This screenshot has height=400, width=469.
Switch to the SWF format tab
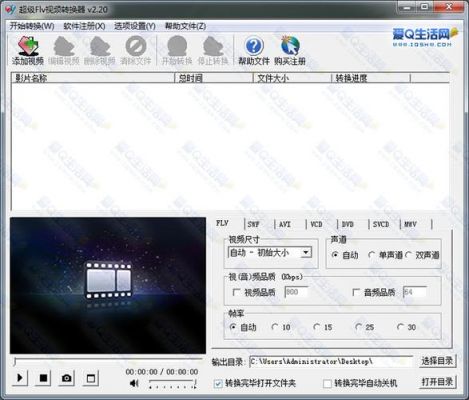(254, 224)
